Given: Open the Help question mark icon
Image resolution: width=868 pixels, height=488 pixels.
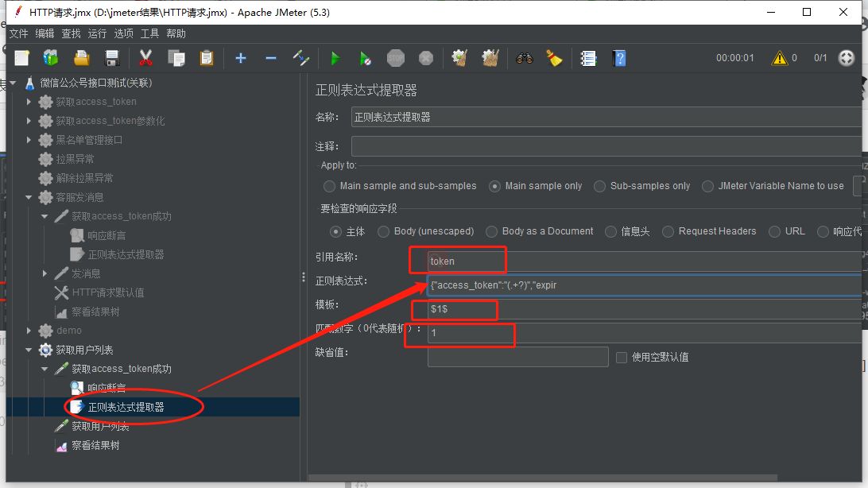Looking at the screenshot, I should [x=619, y=58].
